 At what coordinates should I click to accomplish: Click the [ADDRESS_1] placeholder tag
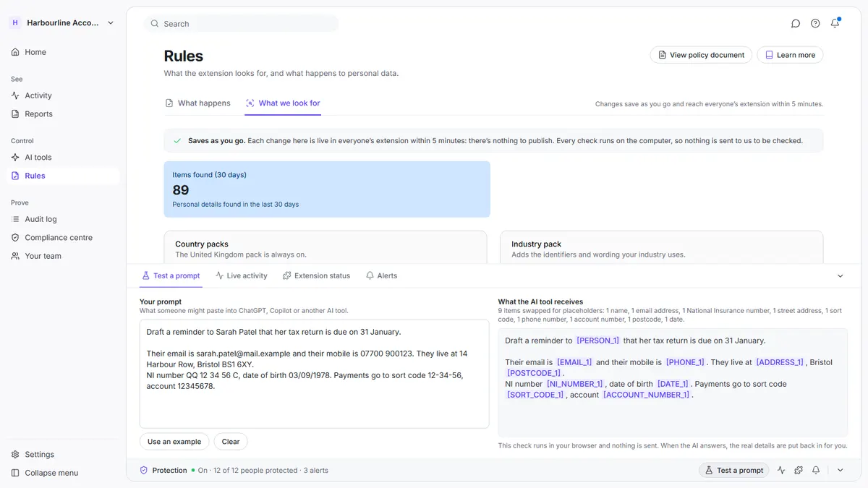pyautogui.click(x=780, y=362)
